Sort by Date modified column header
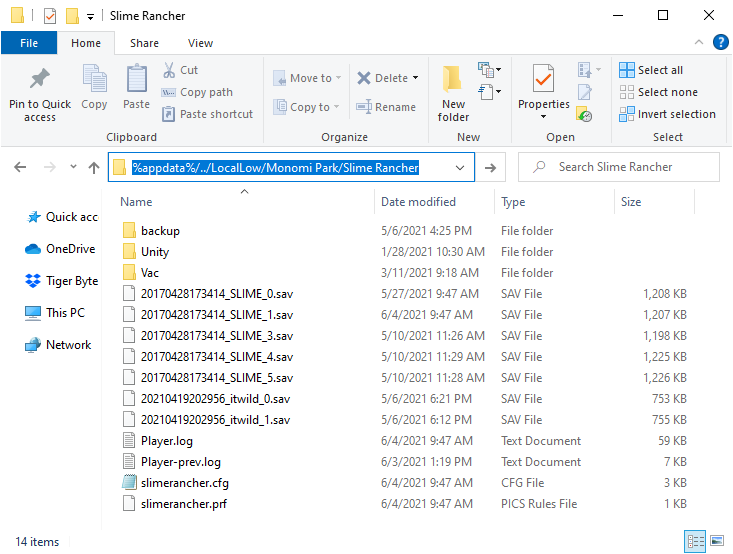Viewport: 733px width, 554px height. point(418,202)
